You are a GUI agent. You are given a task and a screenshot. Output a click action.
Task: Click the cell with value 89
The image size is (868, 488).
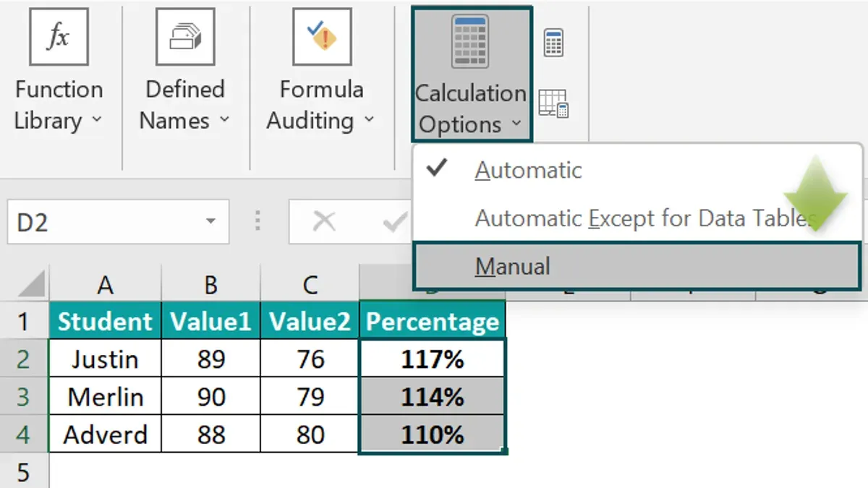coord(210,359)
